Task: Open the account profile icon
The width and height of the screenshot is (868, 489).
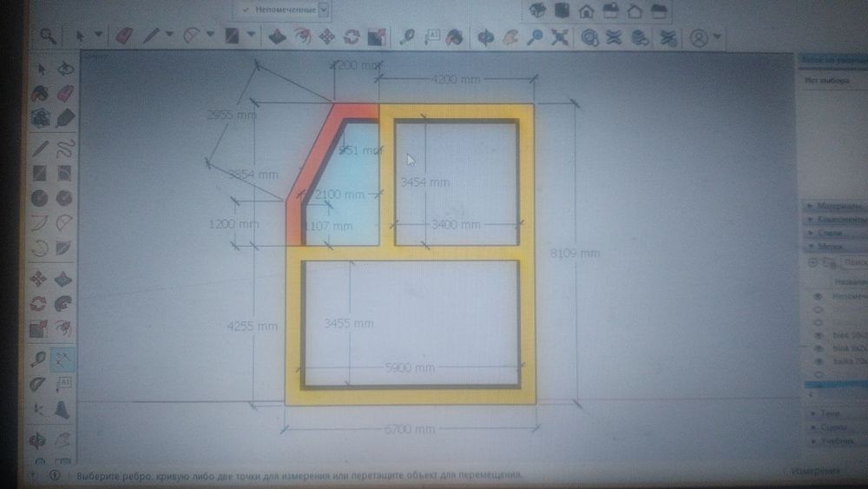Action: coord(699,37)
